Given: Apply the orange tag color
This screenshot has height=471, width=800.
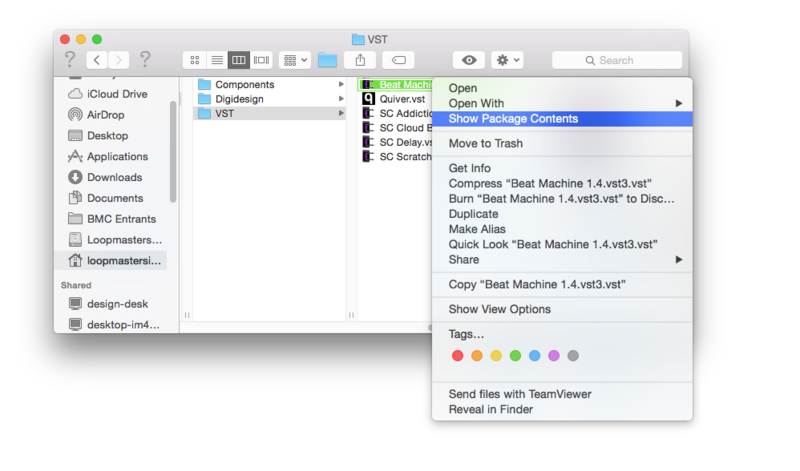Looking at the screenshot, I should [477, 356].
